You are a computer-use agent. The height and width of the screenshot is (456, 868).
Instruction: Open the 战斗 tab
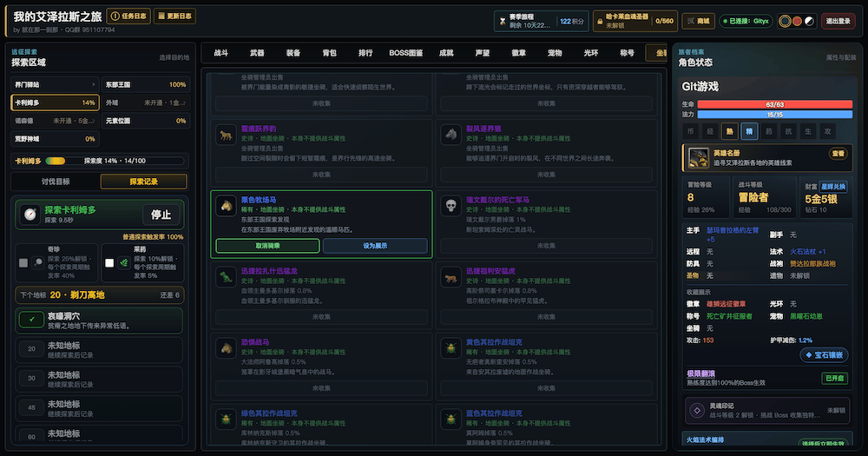220,53
